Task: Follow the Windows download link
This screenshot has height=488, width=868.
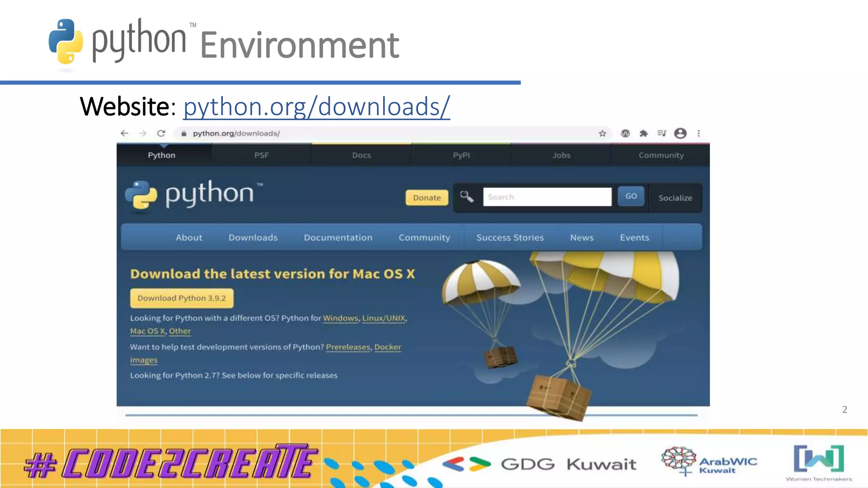Action: click(x=340, y=318)
